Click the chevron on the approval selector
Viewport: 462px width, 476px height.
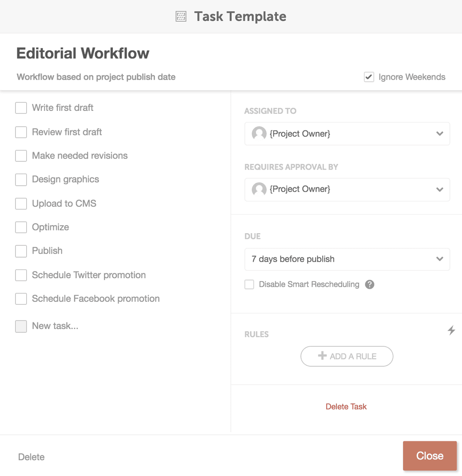click(440, 189)
